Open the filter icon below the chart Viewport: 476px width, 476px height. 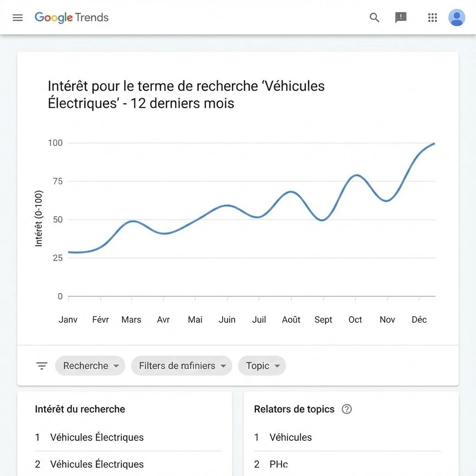click(x=42, y=365)
